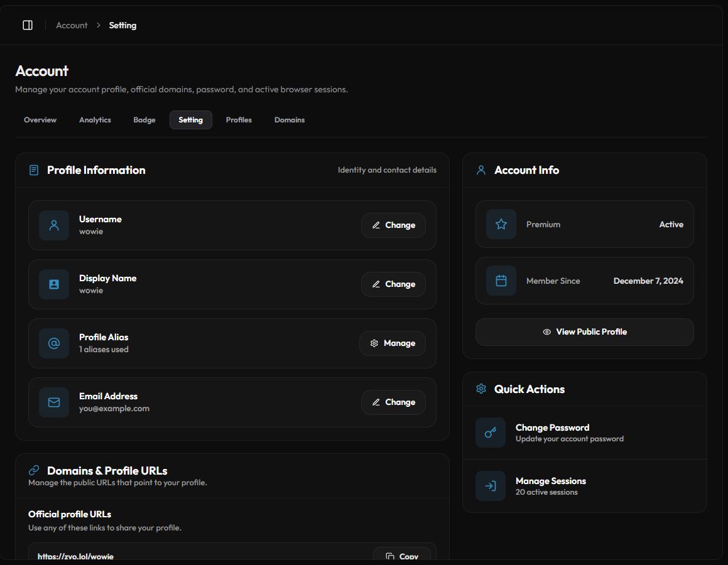Click the https://zvo.lol/wowie URL text

[75, 556]
